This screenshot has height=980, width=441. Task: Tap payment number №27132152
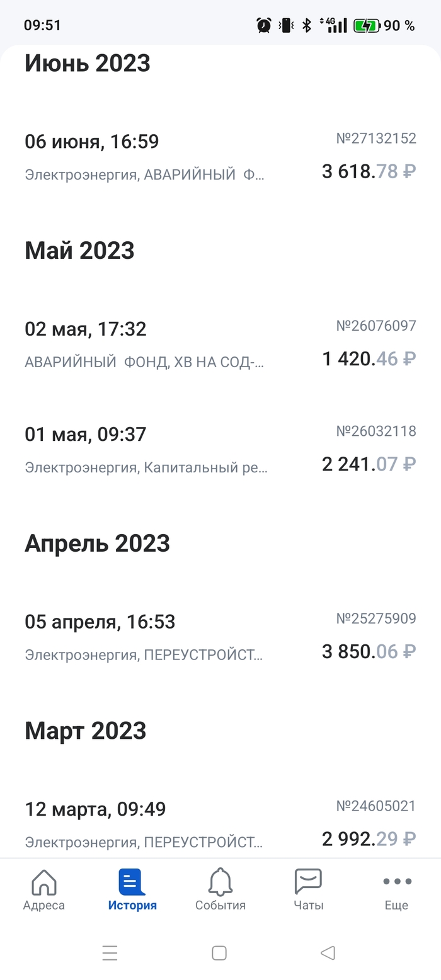[376, 139]
